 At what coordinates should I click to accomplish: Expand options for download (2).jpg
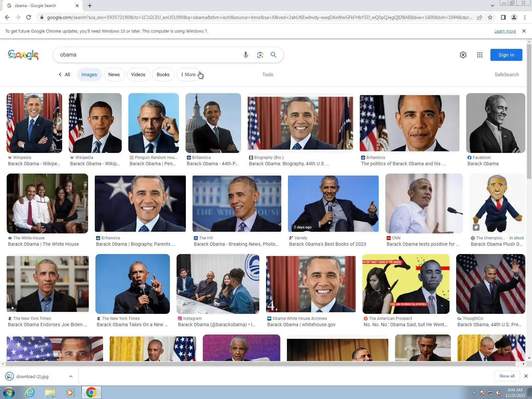71,376
